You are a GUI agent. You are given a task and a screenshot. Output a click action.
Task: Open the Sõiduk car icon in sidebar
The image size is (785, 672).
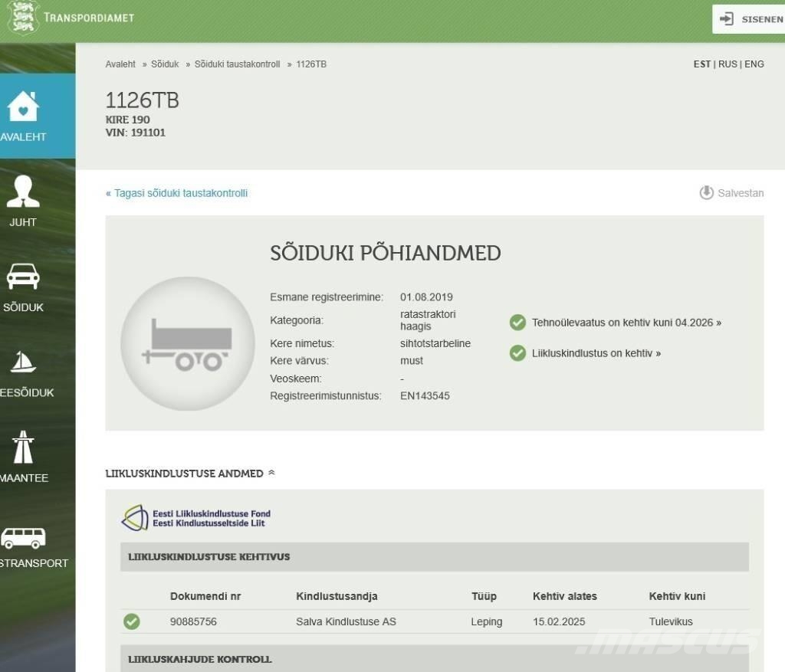click(23, 276)
